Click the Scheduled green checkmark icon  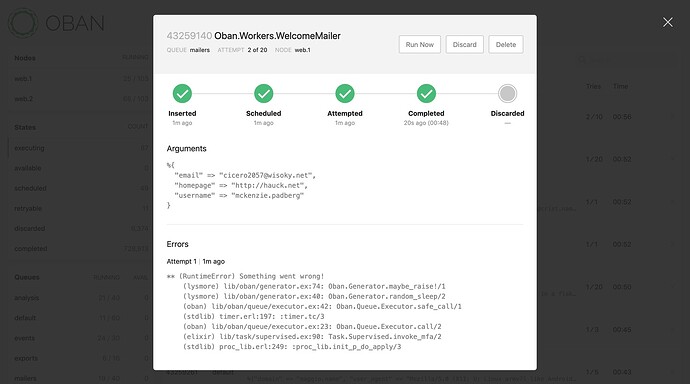click(264, 94)
